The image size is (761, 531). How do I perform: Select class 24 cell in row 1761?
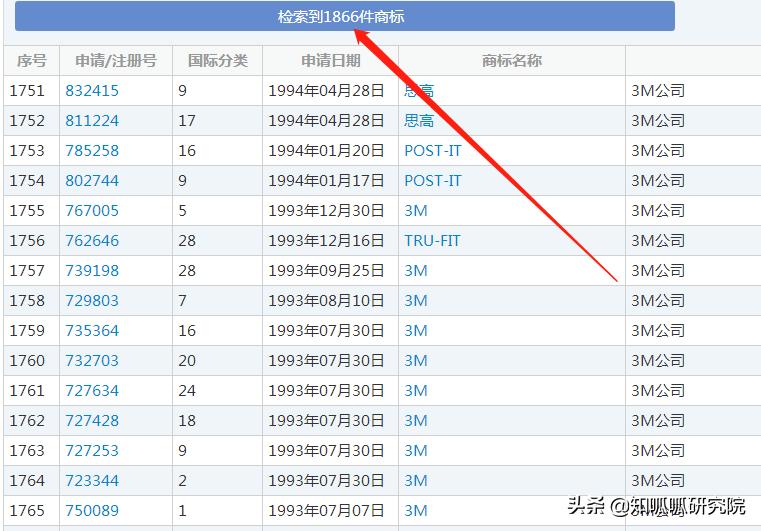click(x=217, y=391)
